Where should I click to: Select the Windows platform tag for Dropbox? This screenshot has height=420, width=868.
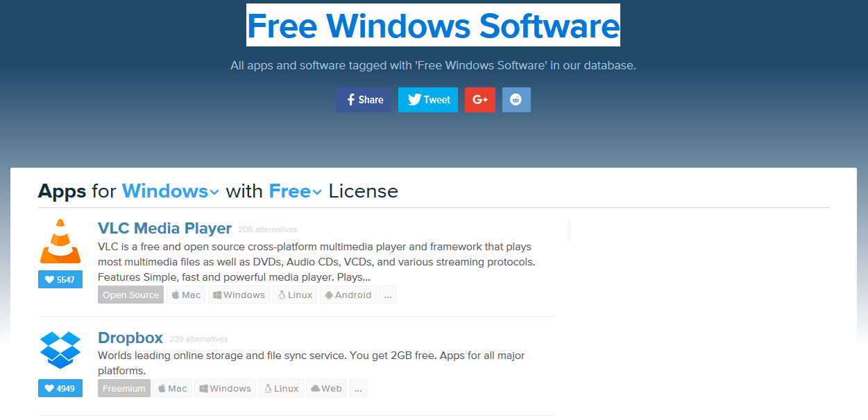click(225, 388)
